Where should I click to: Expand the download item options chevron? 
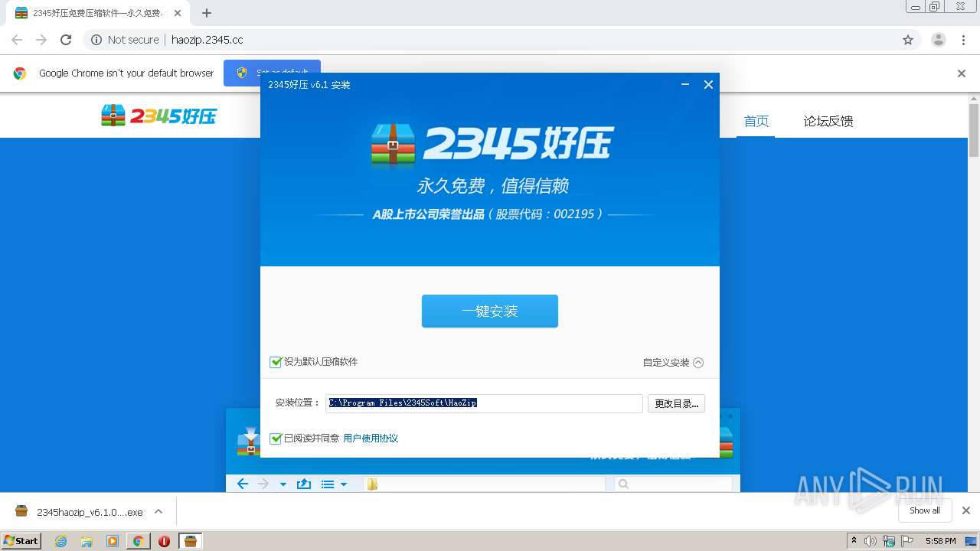coord(158,511)
